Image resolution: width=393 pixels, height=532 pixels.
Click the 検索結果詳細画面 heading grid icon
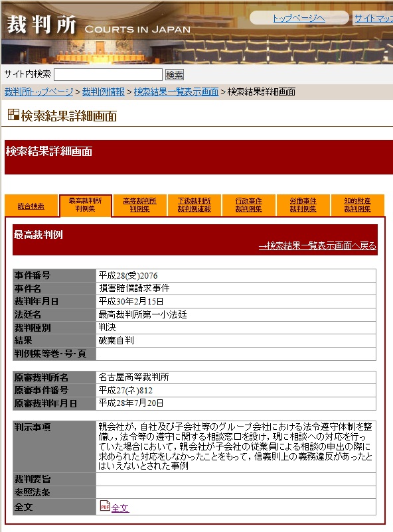coord(13,115)
